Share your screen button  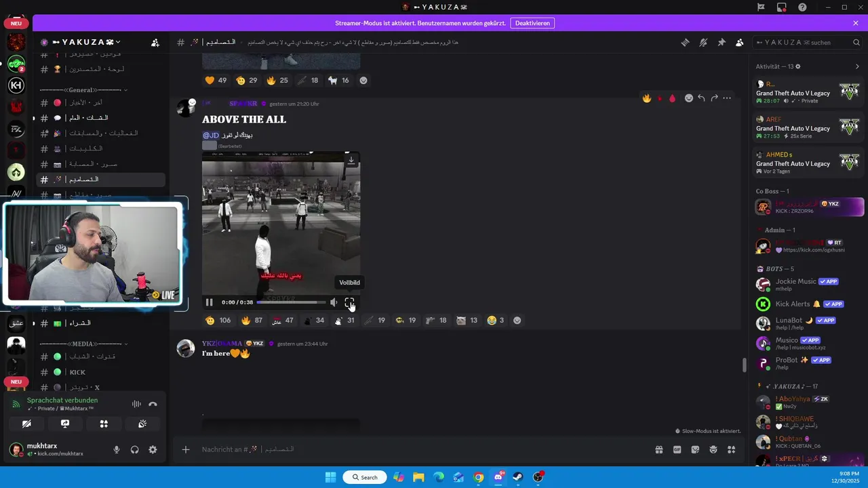tap(65, 424)
